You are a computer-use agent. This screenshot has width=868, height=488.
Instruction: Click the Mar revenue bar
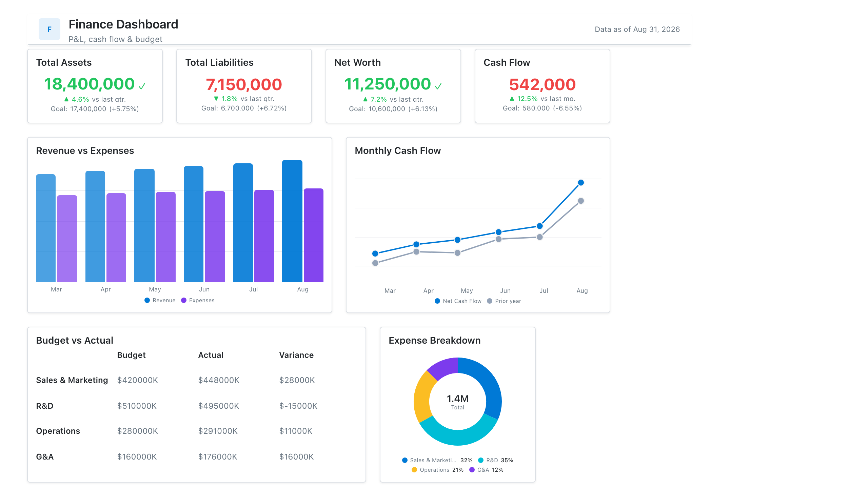(x=46, y=228)
